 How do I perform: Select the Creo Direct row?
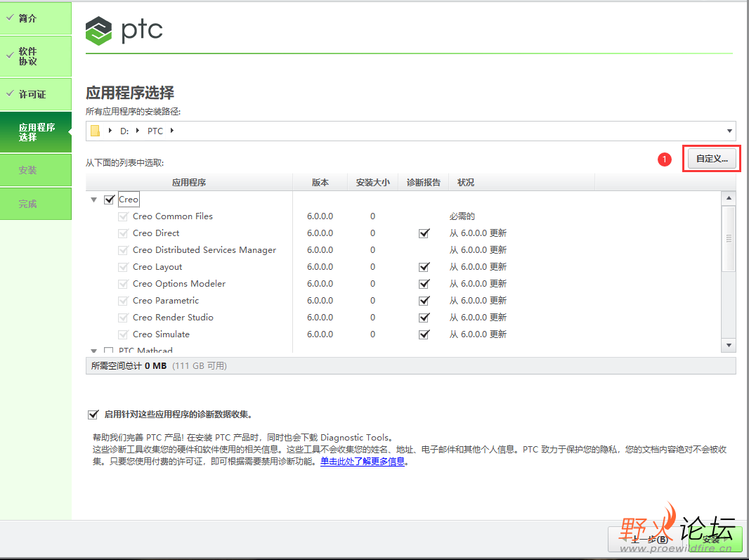point(403,233)
